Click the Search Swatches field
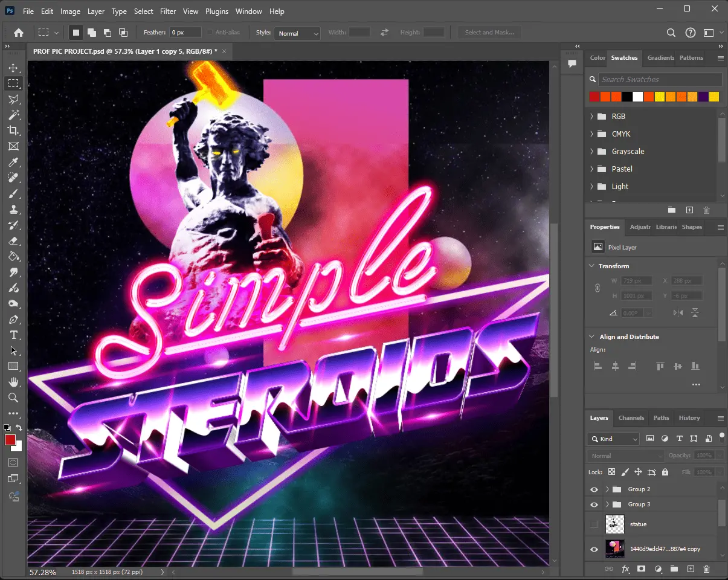728x580 pixels. tap(660, 79)
